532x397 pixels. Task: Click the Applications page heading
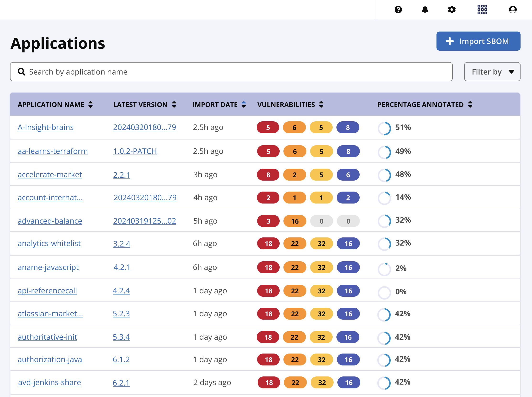coord(58,43)
